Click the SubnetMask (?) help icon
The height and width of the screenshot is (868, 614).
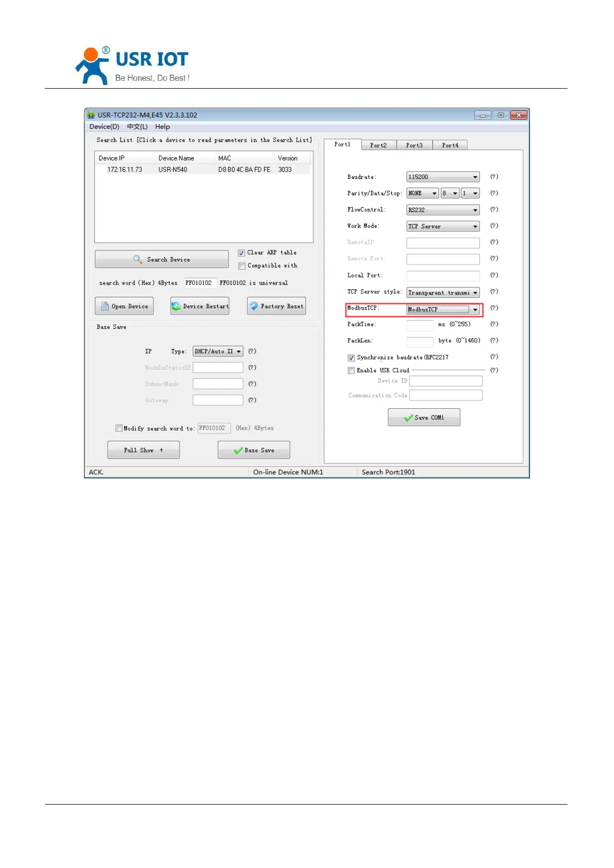tap(252, 384)
